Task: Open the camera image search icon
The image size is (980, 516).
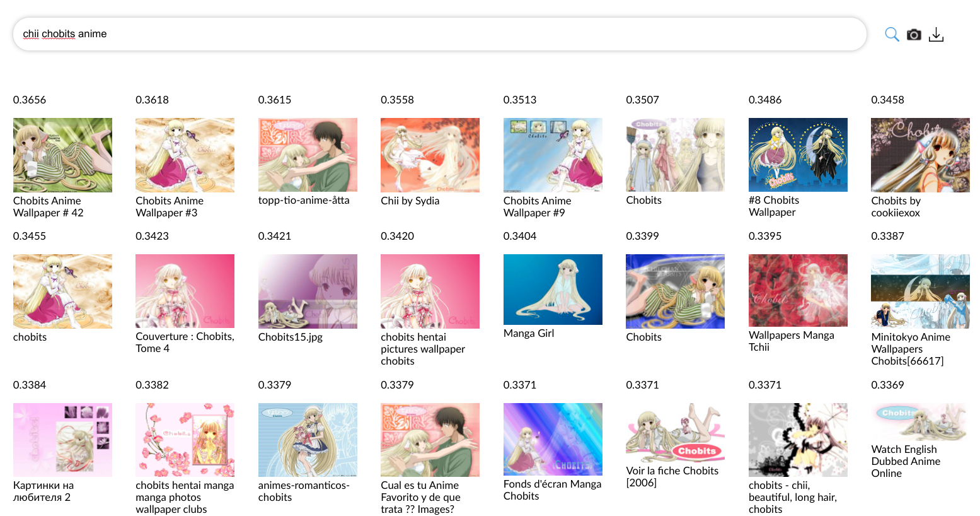Action: 914,35
